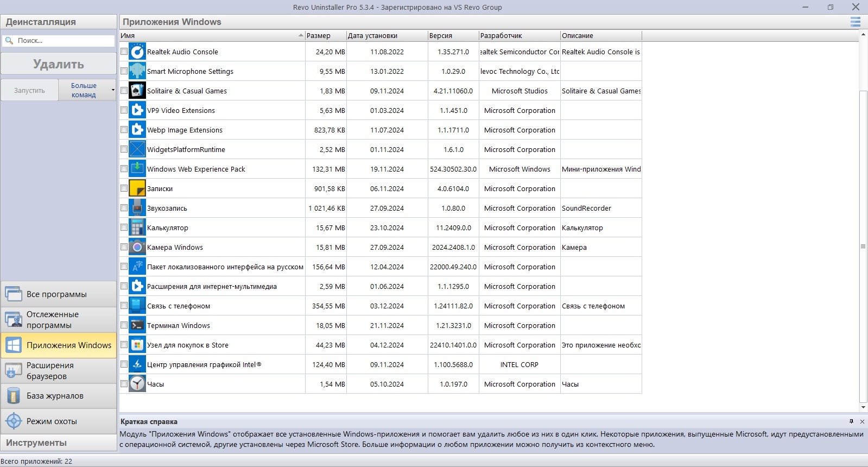Image resolution: width=868 pixels, height=467 pixels.
Task: Sort the list by Размер column
Action: coord(326,36)
